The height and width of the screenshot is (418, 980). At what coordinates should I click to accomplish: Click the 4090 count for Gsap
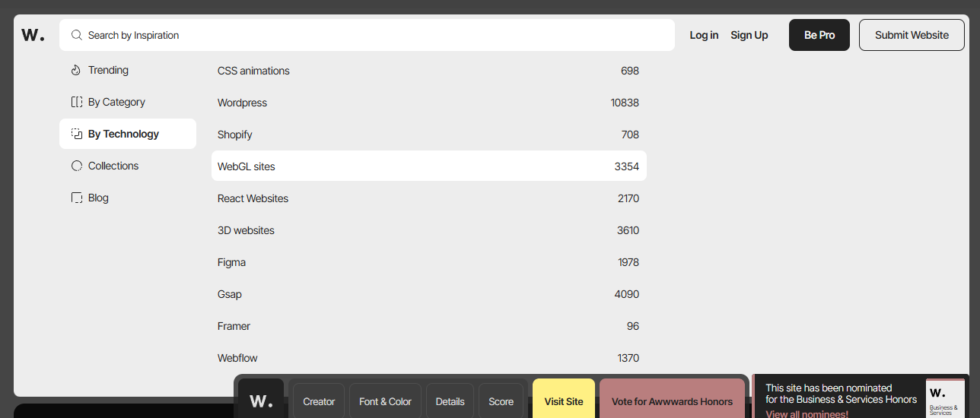[627, 294]
